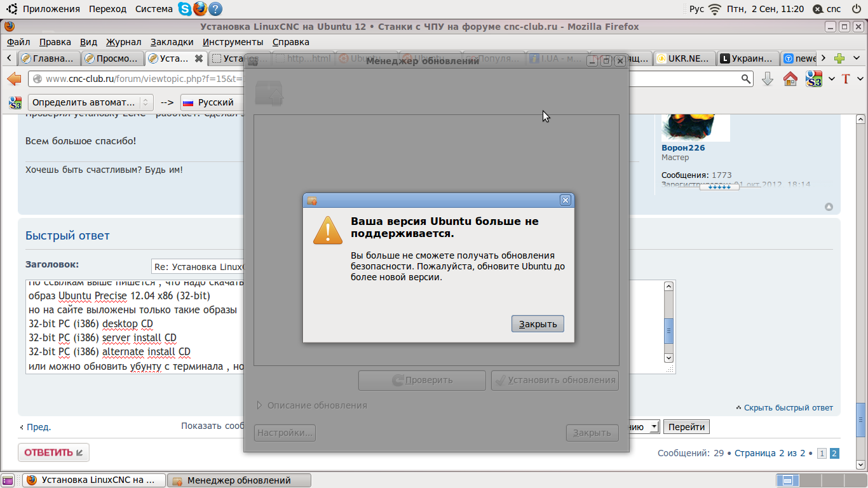This screenshot has height=488, width=868.
Task: Switch to 'Менеджер обновлений' in bottom taskbar
Action: 240,480
